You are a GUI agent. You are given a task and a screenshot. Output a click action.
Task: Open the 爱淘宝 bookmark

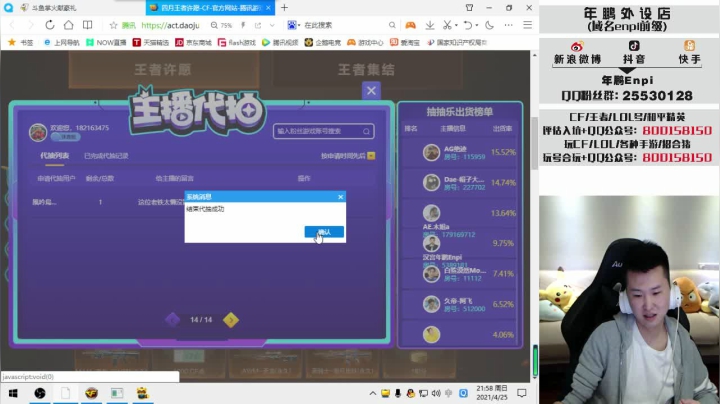tap(405, 42)
